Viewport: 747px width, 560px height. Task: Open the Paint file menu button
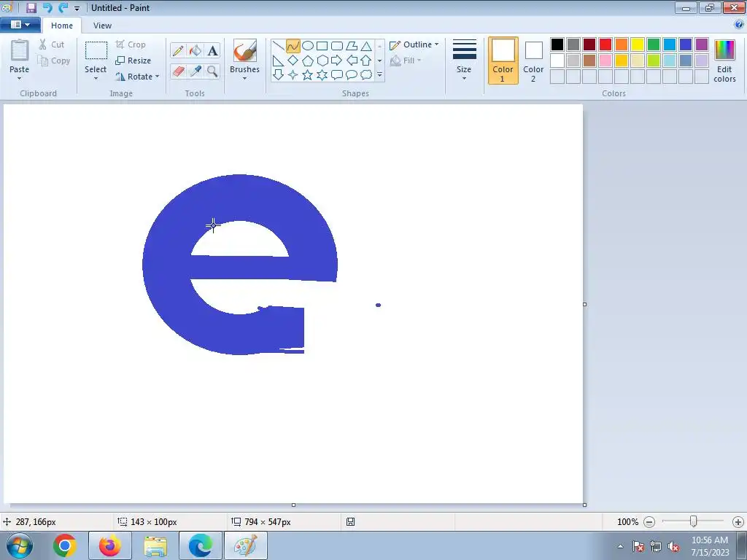[x=20, y=25]
